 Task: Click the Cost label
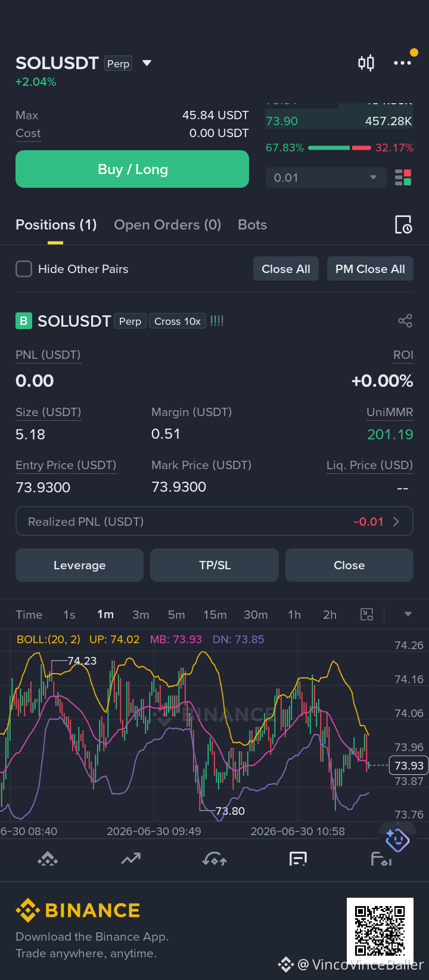click(x=28, y=133)
